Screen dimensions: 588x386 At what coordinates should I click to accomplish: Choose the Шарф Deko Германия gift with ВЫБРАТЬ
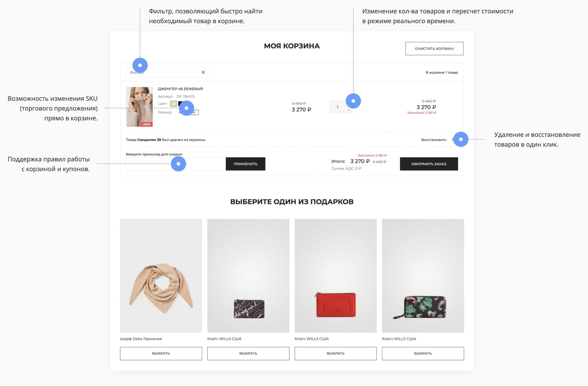161,353
